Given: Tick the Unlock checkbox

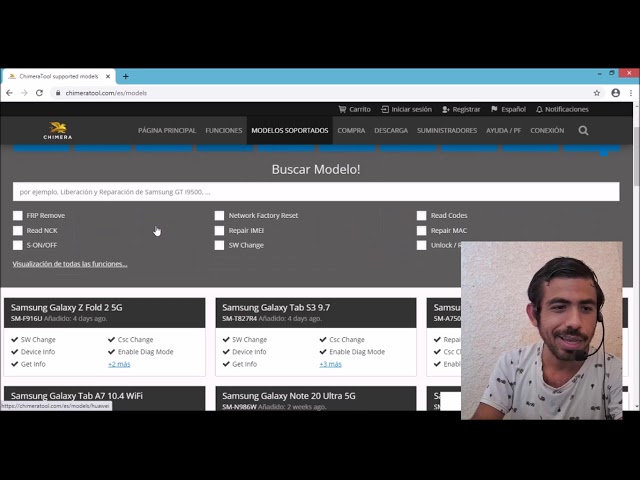Looking at the screenshot, I should (422, 245).
